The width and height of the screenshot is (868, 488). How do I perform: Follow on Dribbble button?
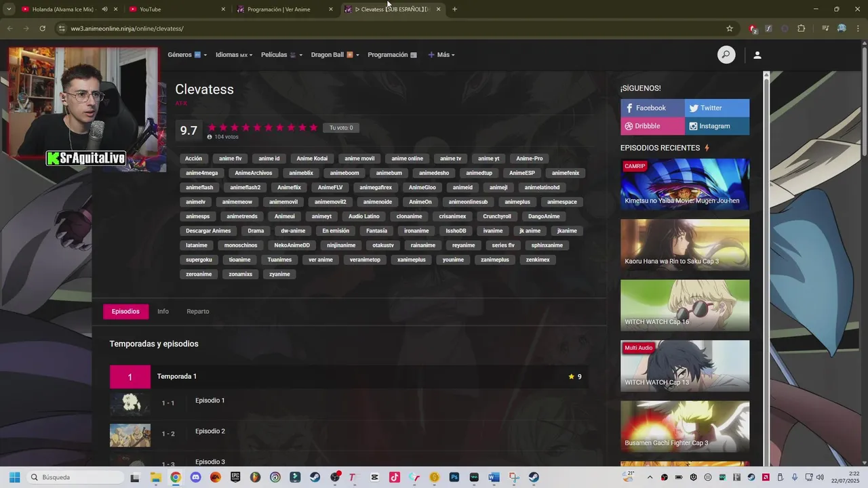pyautogui.click(x=652, y=126)
